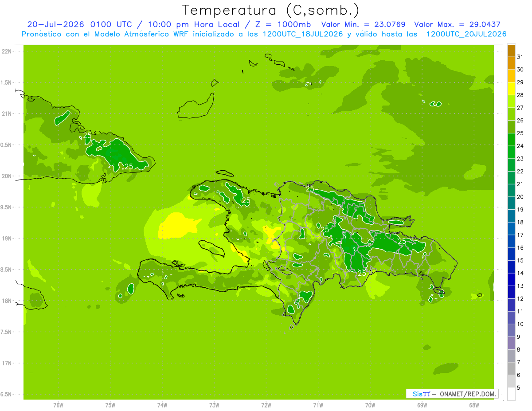Click colorbar value '11'

pos(520,312)
